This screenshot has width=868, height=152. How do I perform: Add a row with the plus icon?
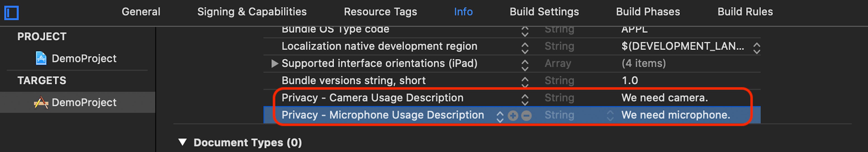pyautogui.click(x=513, y=116)
